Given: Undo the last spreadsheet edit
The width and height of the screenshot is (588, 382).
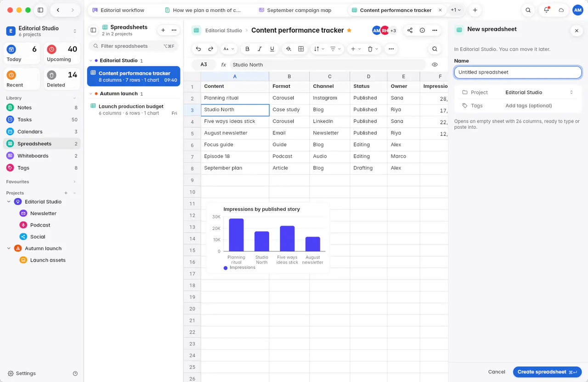Looking at the screenshot, I should [198, 49].
